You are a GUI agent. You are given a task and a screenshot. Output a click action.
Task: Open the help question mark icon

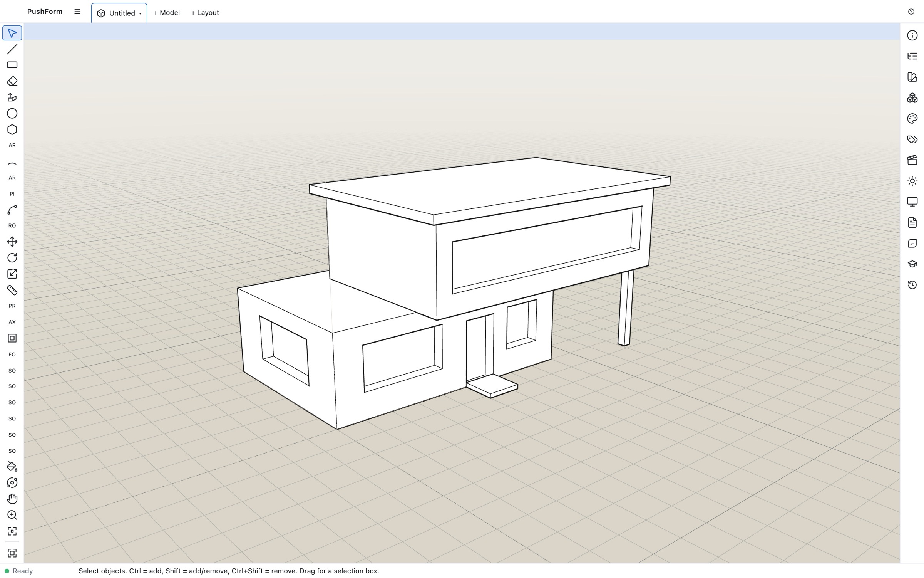[x=911, y=12]
